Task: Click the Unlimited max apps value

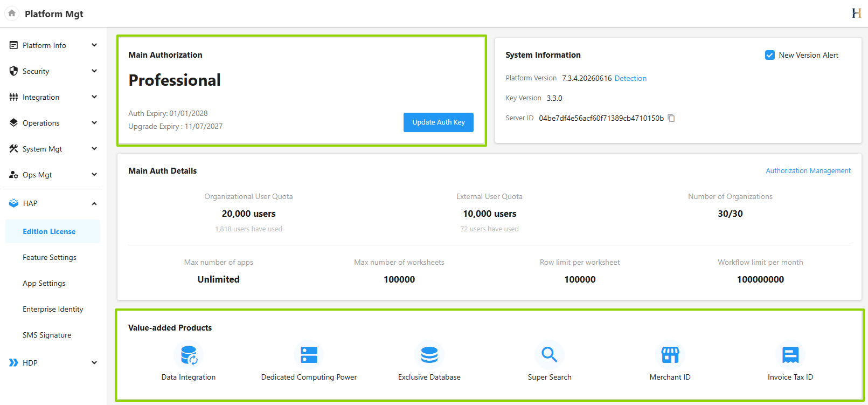Action: [218, 279]
